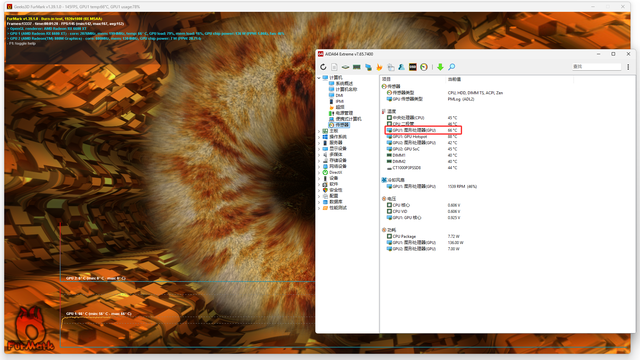Screen dimensions: 640x360
Task: Select 计算机名称 in the tree
Action: click(347, 89)
